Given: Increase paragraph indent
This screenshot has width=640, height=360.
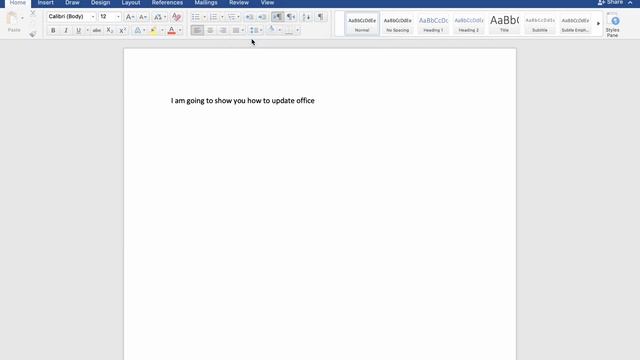Looking at the screenshot, I should (262, 17).
